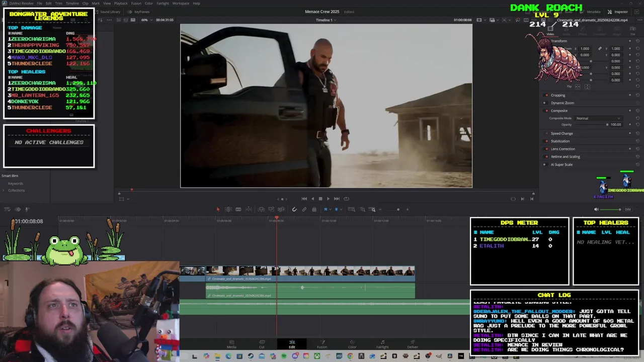Screen dimensions: 644x362
Task: Open the Fairlight menu in menu bar
Action: pyautogui.click(x=163, y=4)
